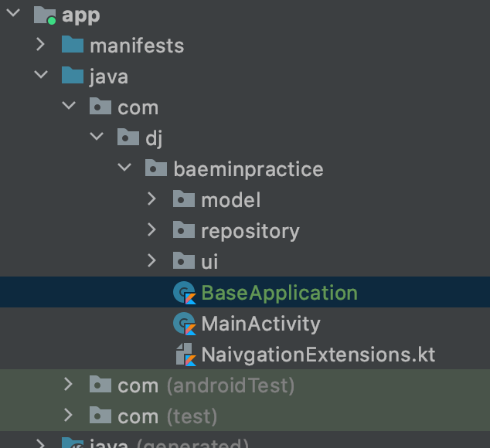
Task: Click the repository package folder icon
Action: tap(184, 230)
